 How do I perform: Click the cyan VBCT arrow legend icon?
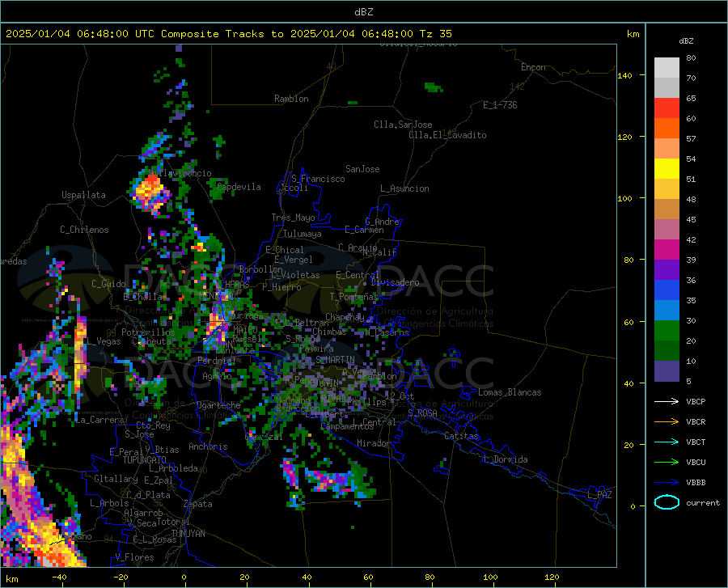pos(667,442)
